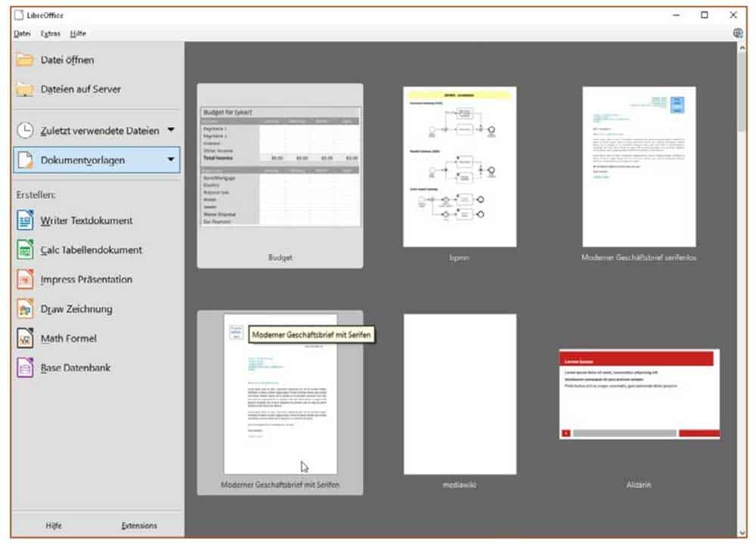Click the Dateien auf Server folder icon
This screenshot has height=543, width=756.
(25, 89)
